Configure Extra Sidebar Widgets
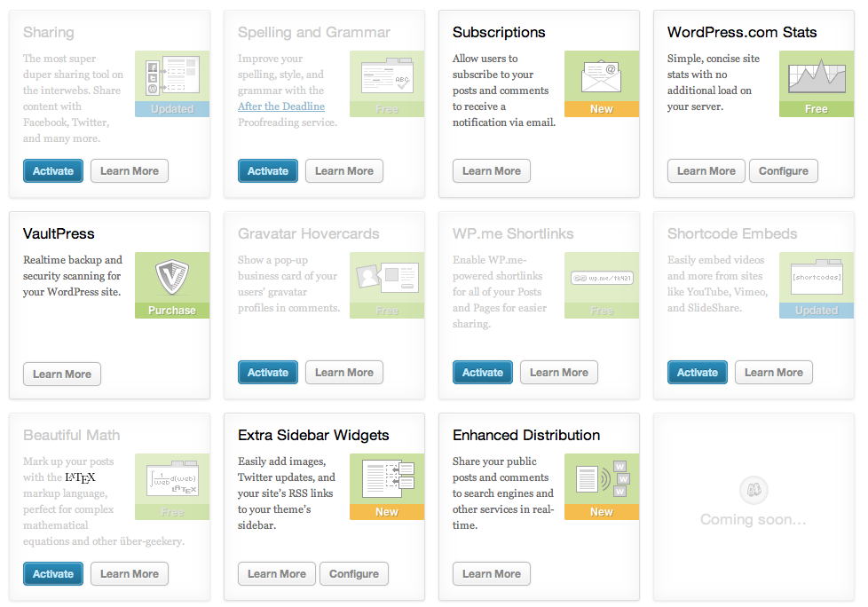868x607 pixels. (x=353, y=574)
